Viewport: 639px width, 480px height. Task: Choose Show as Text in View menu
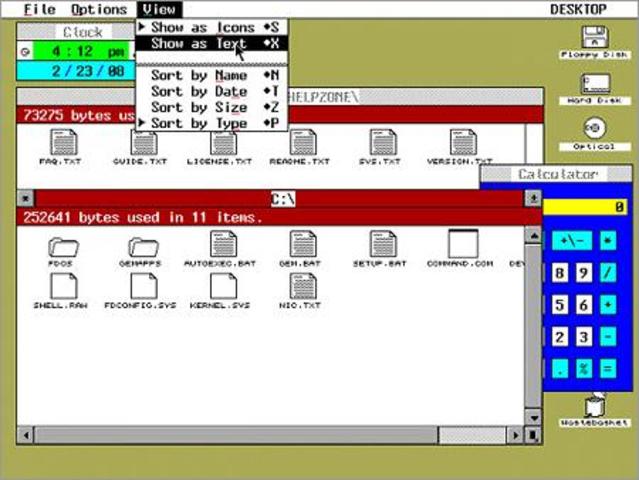point(212,43)
